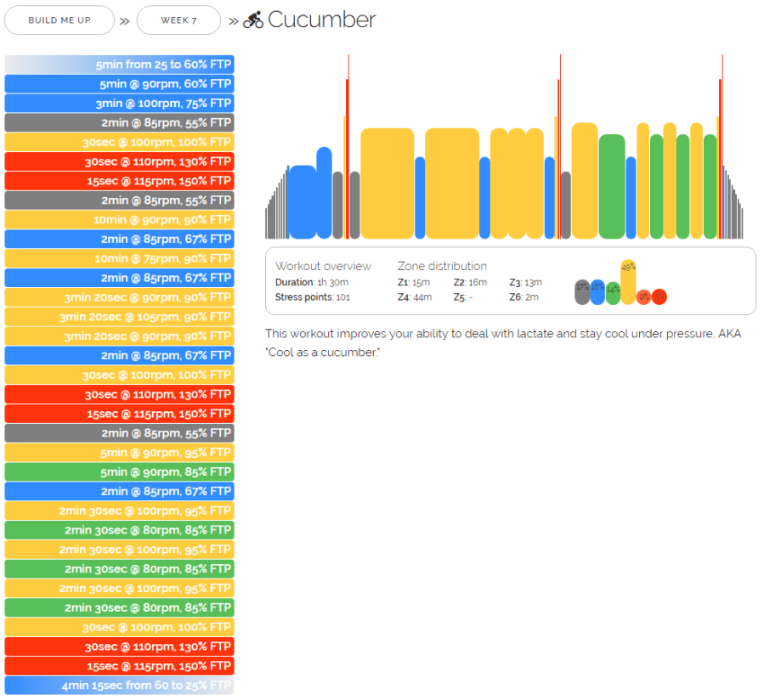Screen dimensions: 764x700
Task: Click the 5min @ 90rpm, 85% FTP step
Action: click(119, 472)
